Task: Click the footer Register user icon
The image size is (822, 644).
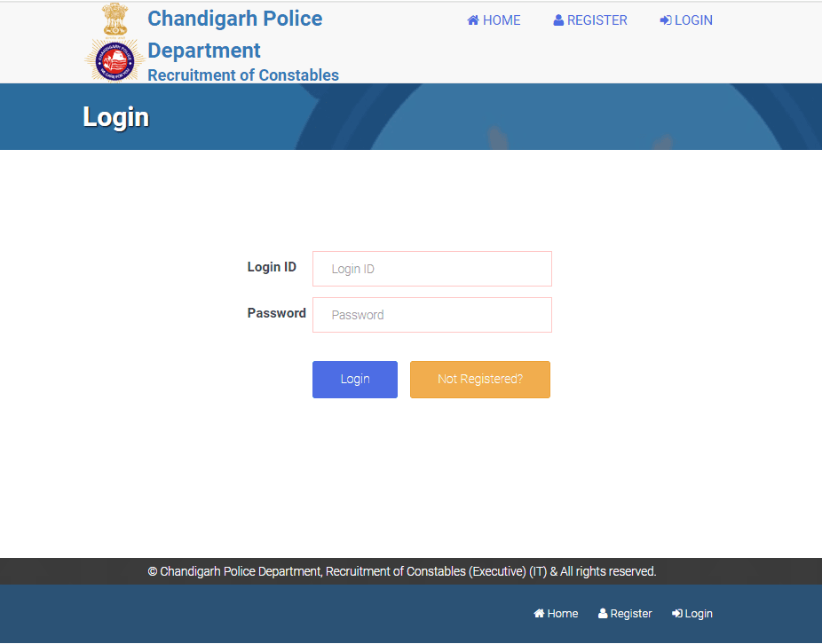Action: tap(603, 613)
